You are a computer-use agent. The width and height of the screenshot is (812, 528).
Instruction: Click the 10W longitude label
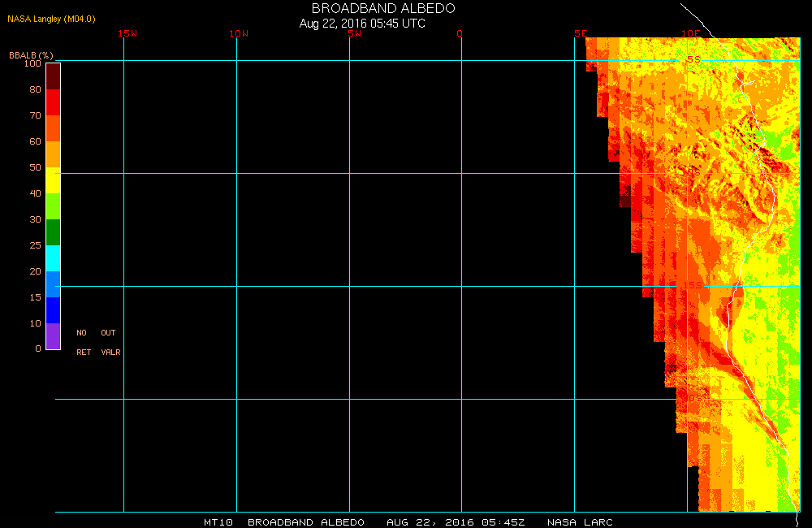click(x=239, y=33)
